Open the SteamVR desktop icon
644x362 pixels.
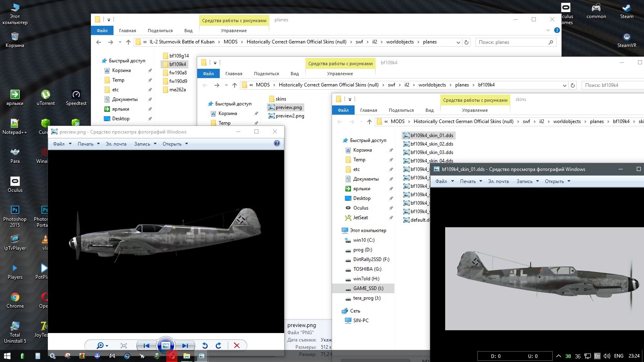[x=627, y=40]
